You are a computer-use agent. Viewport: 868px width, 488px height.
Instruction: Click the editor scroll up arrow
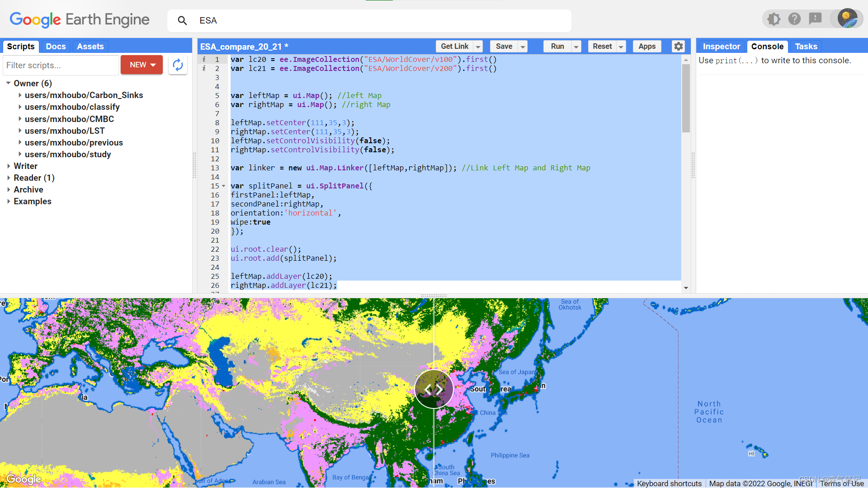pyautogui.click(x=686, y=60)
